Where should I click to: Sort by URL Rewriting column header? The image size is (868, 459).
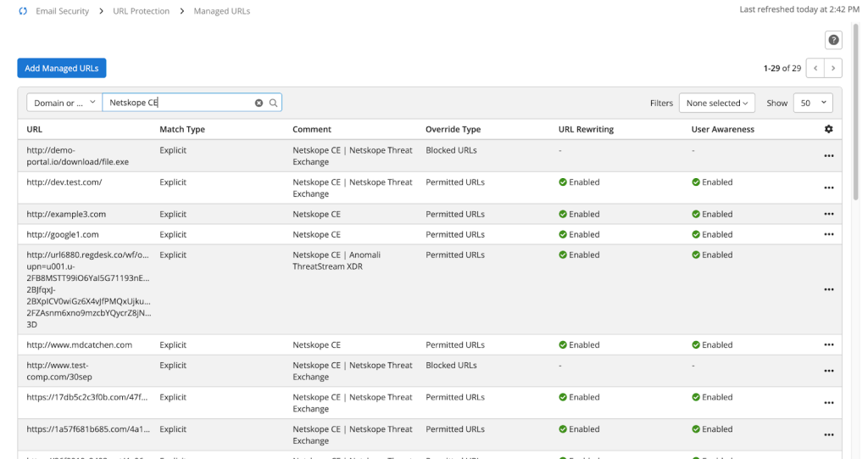pyautogui.click(x=587, y=129)
